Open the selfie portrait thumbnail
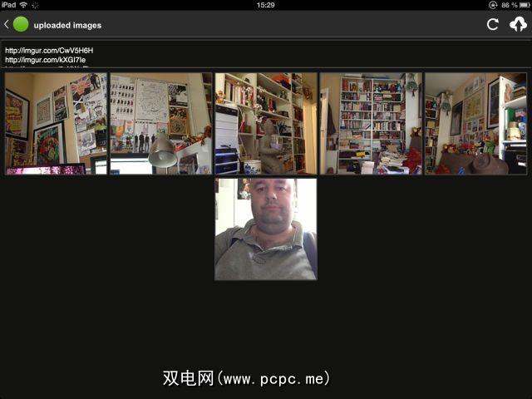The width and height of the screenshot is (532, 399). [266, 229]
